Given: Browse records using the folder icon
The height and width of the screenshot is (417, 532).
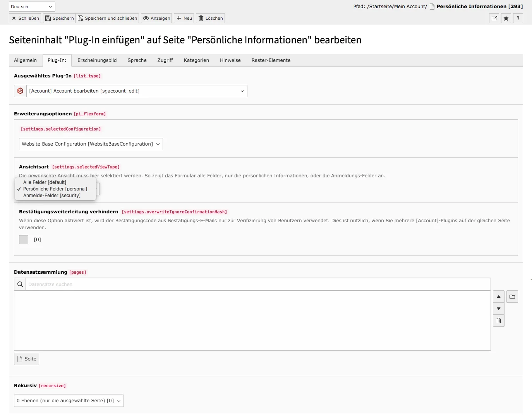Looking at the screenshot, I should (x=512, y=296).
